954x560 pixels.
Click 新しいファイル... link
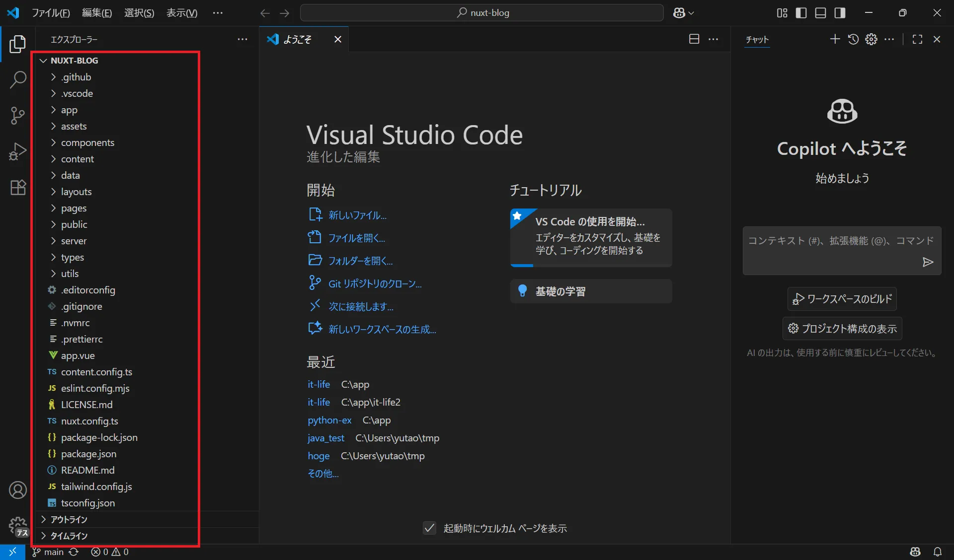[357, 215]
